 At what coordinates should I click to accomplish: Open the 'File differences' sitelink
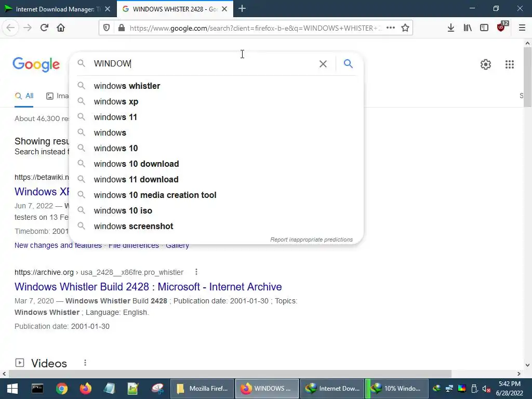click(x=134, y=246)
